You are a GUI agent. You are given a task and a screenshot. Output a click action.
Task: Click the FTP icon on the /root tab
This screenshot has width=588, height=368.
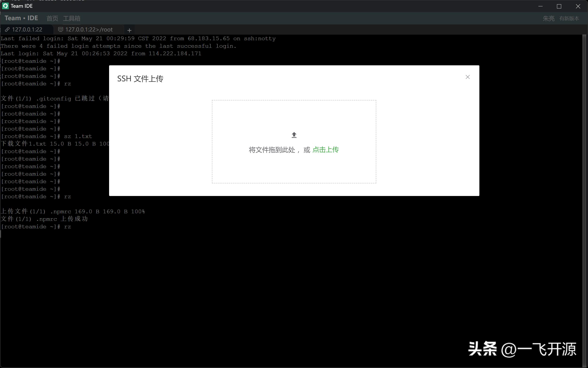60,29
